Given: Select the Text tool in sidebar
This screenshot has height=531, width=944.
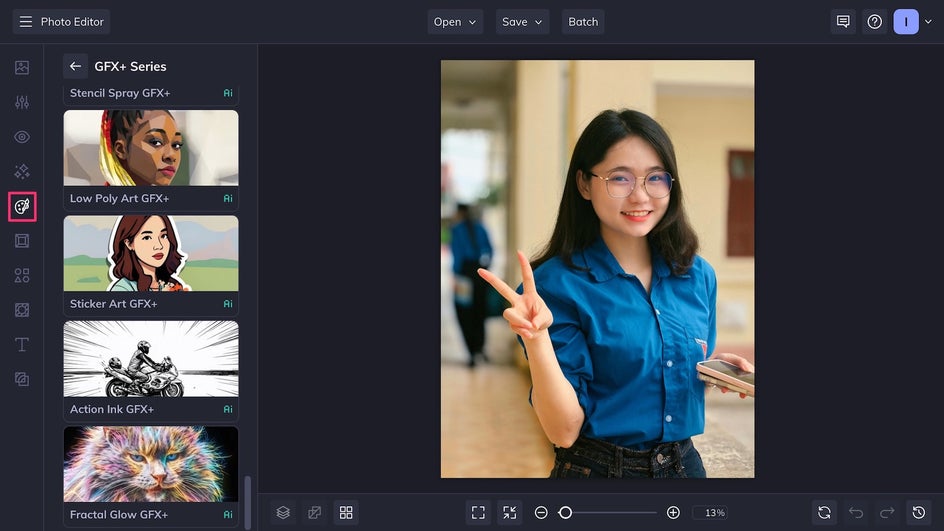Looking at the screenshot, I should [x=22, y=344].
